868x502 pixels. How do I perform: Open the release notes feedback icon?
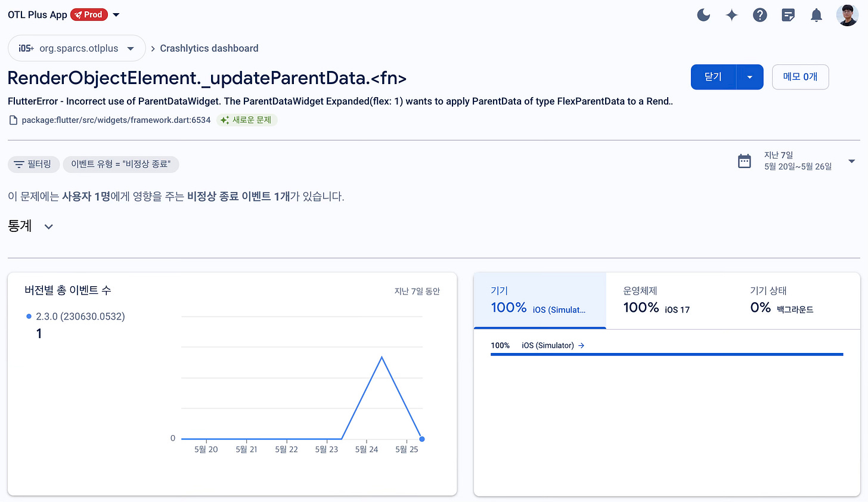(788, 15)
